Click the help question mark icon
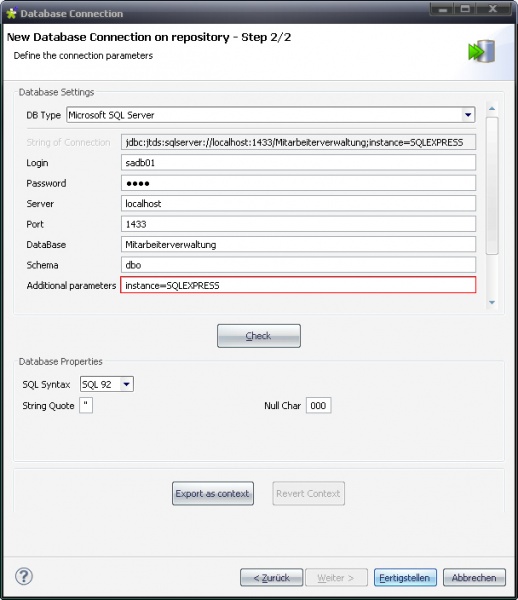 click(24, 576)
